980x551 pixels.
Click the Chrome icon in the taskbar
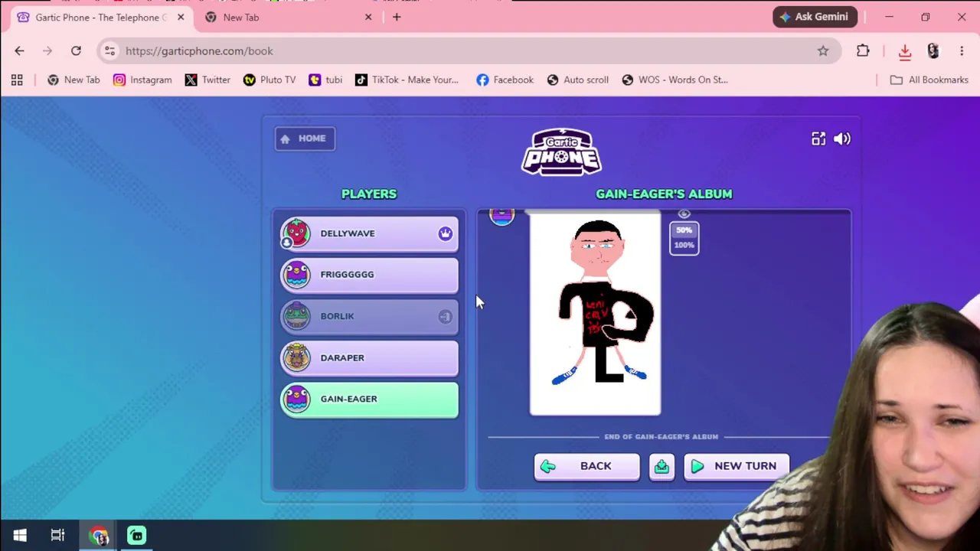coord(99,536)
